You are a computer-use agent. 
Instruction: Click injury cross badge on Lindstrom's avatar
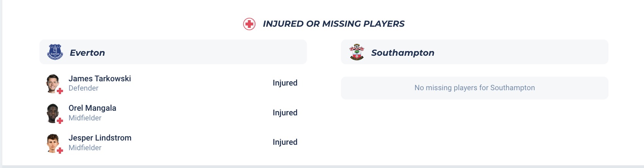60,151
